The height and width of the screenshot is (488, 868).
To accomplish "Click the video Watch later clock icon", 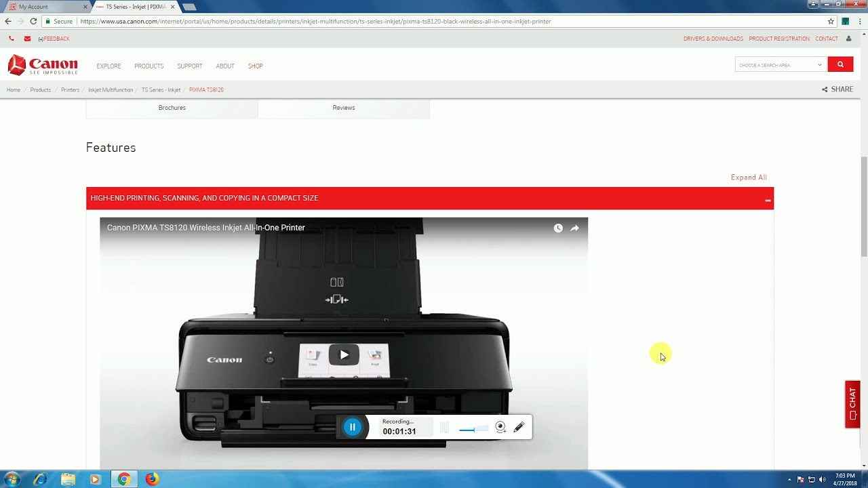I will (558, 228).
